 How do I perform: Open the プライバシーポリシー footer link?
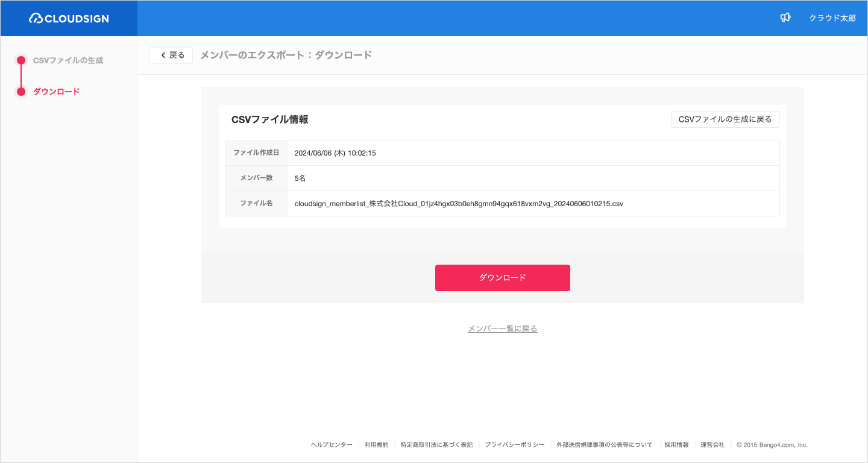tap(514, 445)
